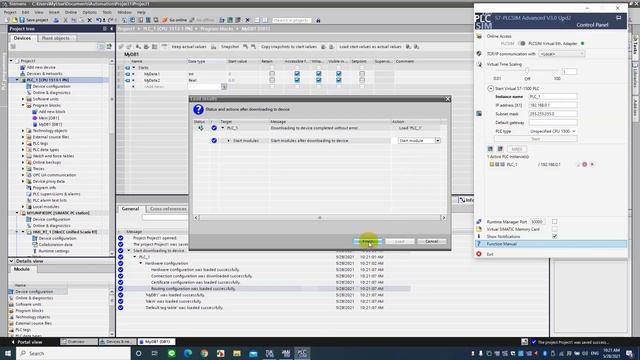This screenshot has width=640, height=360.
Task: Click Save project in the TIA toolbar
Action: point(34,20)
